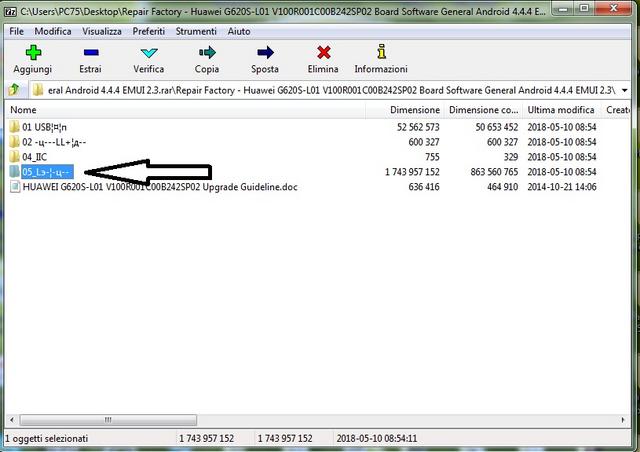Viewport: 640px width, 452px height.
Task: Close the 7-Zip window
Action: tap(613, 8)
